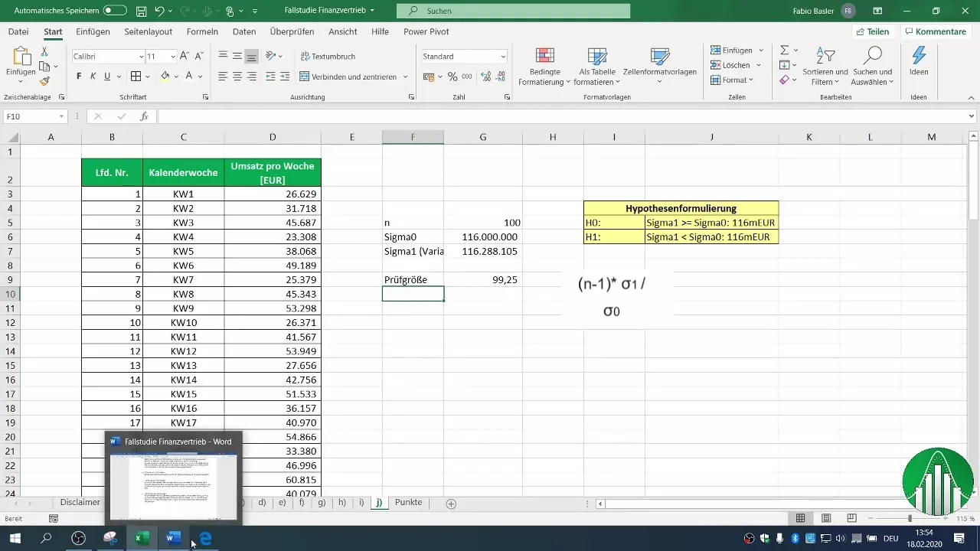Click the underline U button
Viewport: 980px width, 551px height.
click(107, 77)
